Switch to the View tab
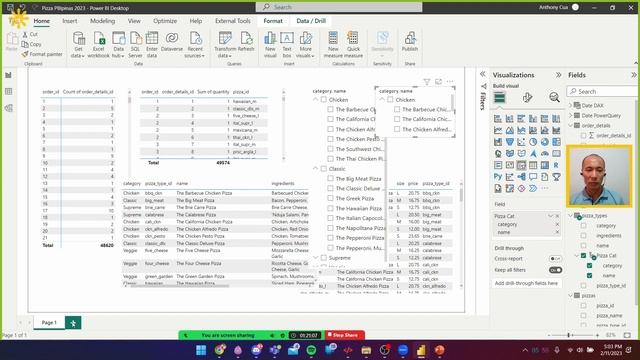Screen dimensions: 640x360 pyautogui.click(x=134, y=21)
